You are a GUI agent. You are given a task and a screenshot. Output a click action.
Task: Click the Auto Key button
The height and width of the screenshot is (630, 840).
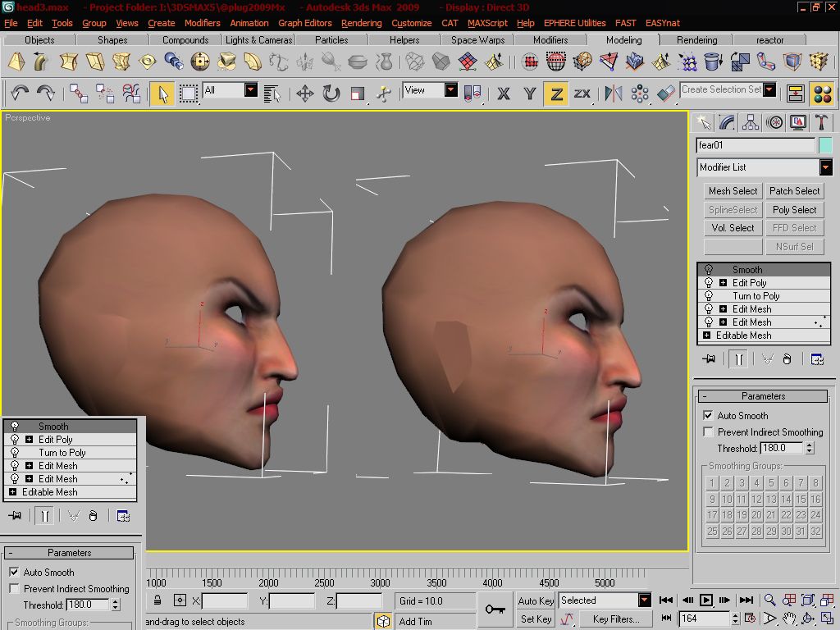536,600
